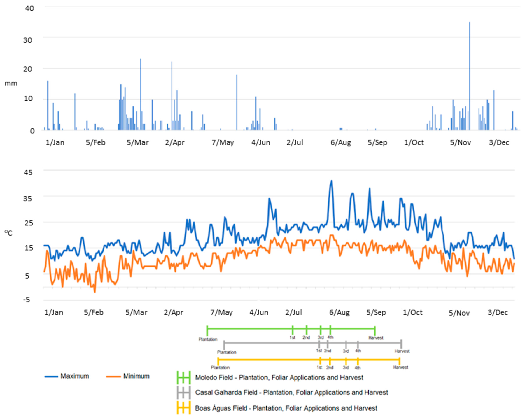Viewport: 525px width, 420px height.
Task: Click the gray timeline 3rd application marker
Action: 346,345
